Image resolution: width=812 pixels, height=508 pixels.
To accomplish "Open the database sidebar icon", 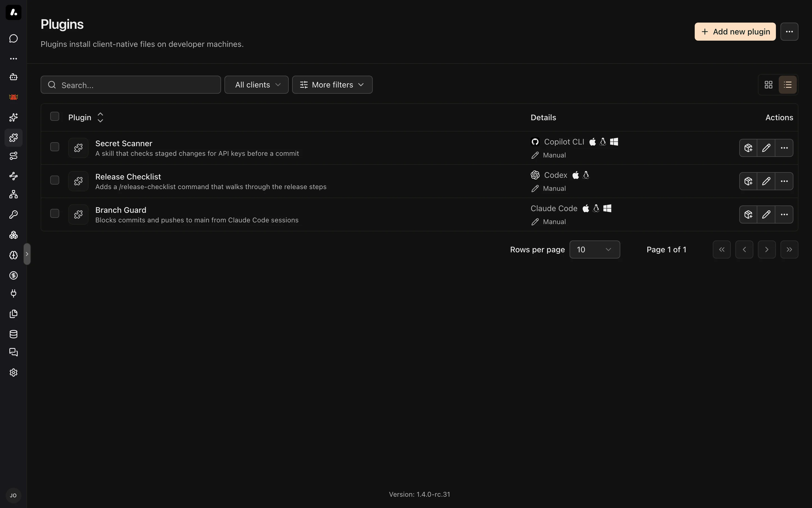I will click(x=14, y=334).
